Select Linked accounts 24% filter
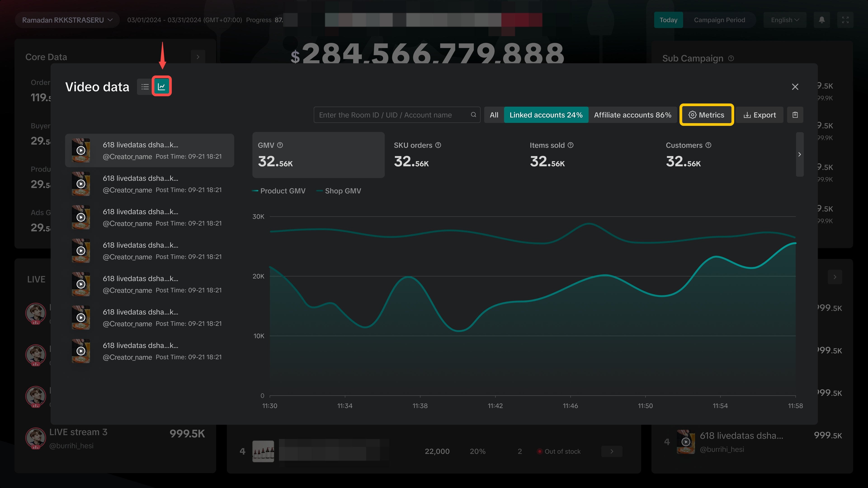Viewport: 868px width, 488px height. tap(546, 115)
